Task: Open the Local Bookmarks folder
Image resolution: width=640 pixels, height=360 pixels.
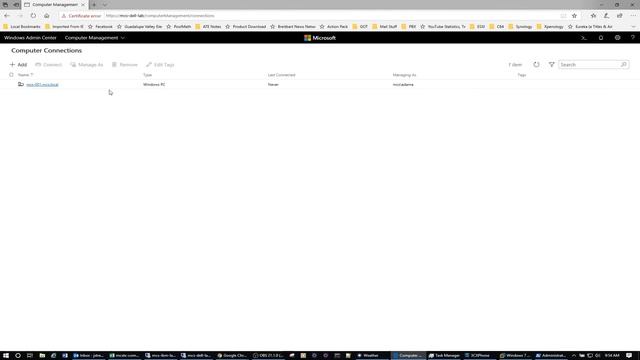Action: [22, 27]
